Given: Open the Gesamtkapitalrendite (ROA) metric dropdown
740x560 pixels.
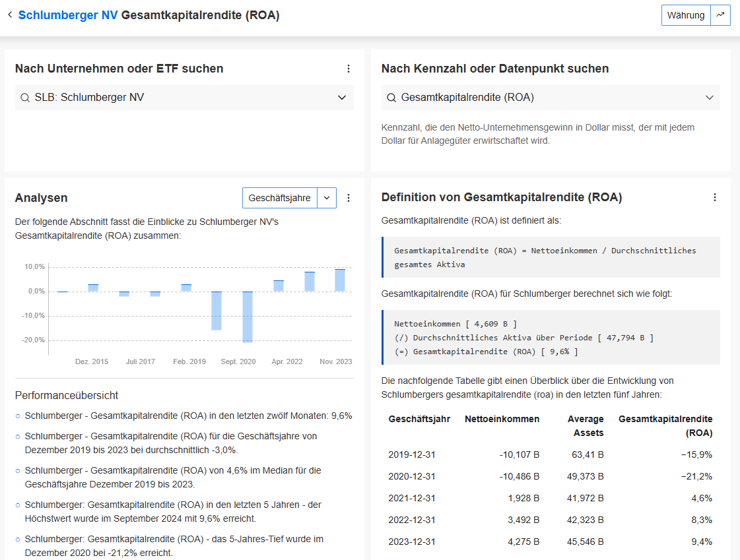Looking at the screenshot, I should pos(710,97).
